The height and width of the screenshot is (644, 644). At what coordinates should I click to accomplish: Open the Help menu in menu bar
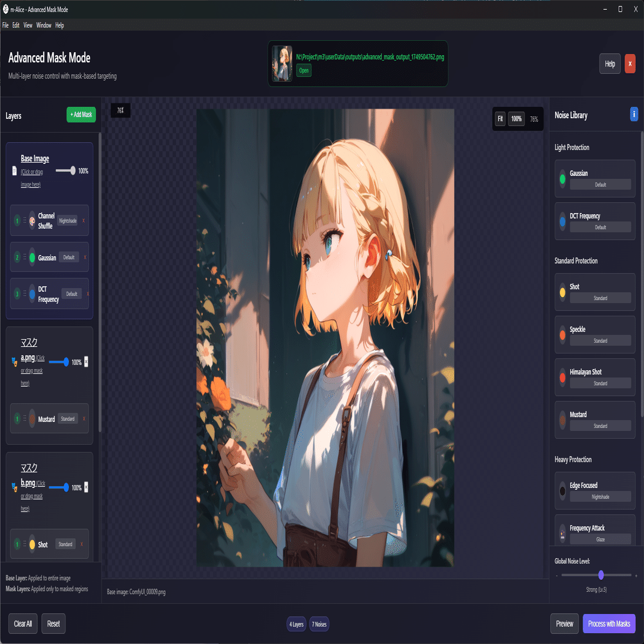(x=59, y=25)
